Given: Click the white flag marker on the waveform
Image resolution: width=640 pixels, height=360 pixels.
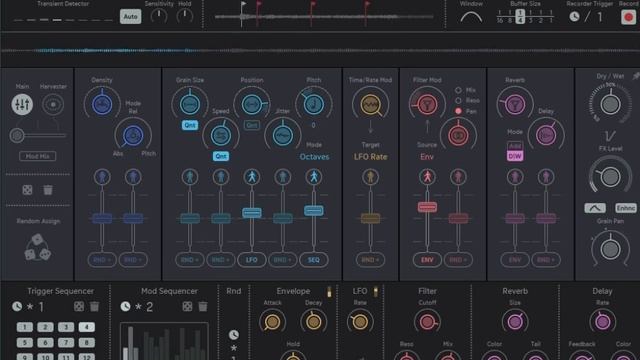Looking at the screenshot, I should tap(243, 5).
